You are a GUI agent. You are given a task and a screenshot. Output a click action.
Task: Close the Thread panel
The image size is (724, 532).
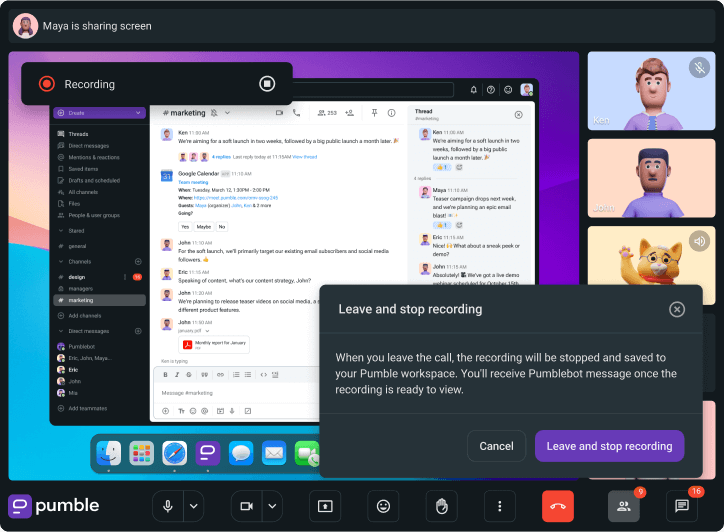point(519,115)
